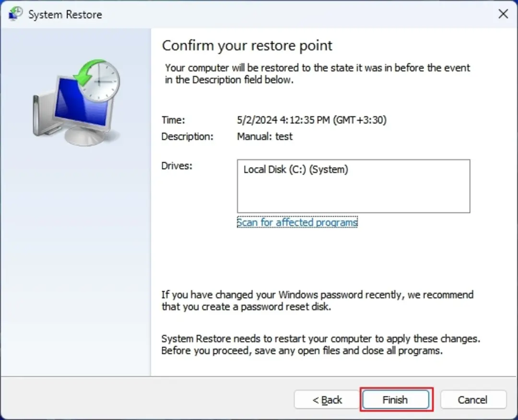
Task: Cancel the System Restore wizard
Action: pos(473,399)
